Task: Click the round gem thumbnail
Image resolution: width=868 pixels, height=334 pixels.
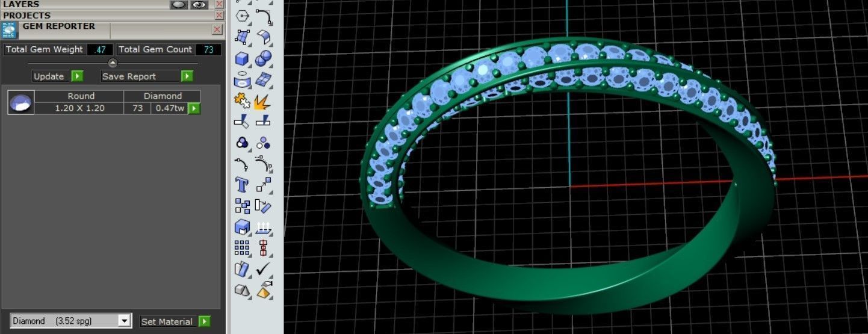Action: [x=21, y=102]
